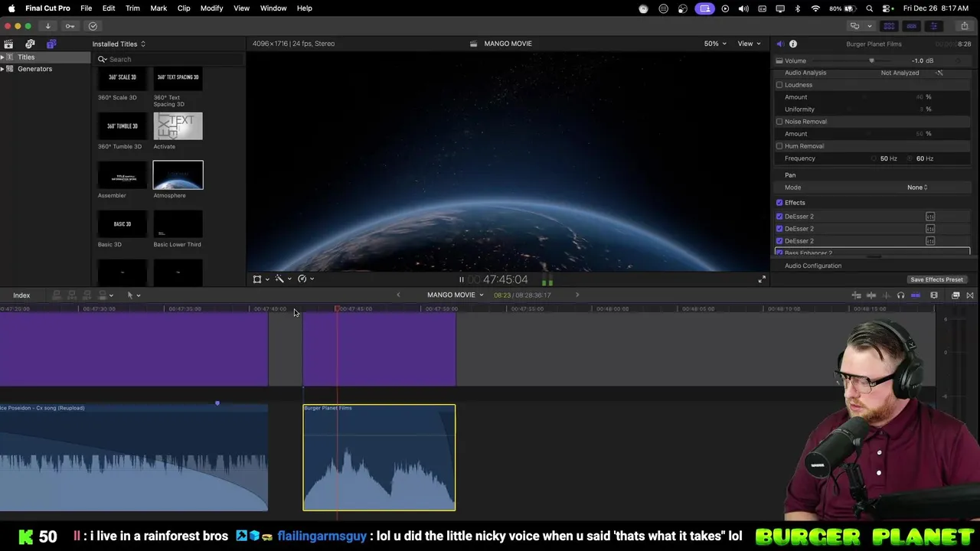
Task: Enable the Hum Removal checkbox
Action: coord(779,146)
